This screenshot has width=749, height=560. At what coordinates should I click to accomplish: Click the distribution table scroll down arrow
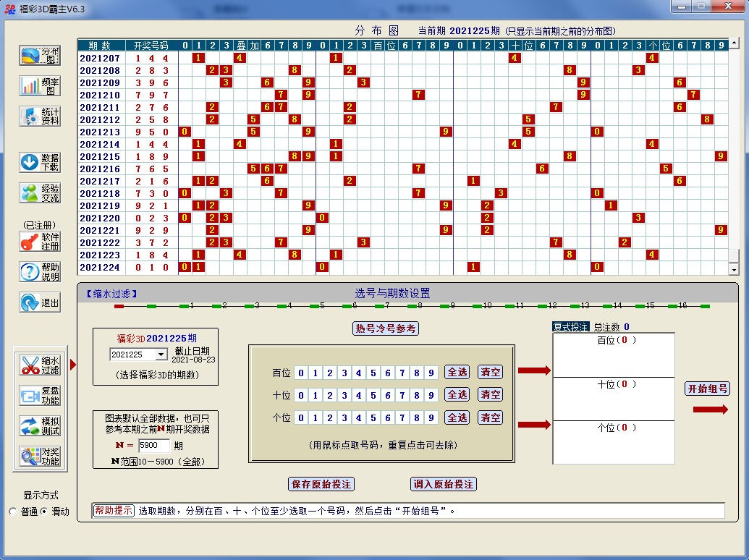pos(734,269)
